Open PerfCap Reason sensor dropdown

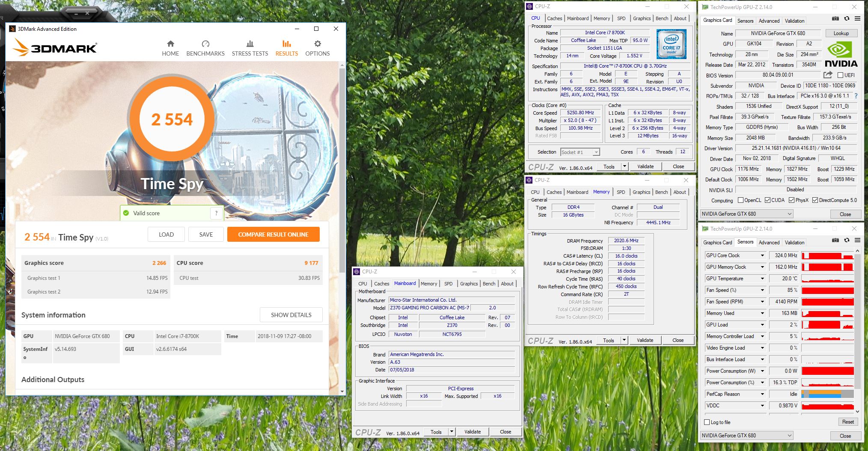pos(762,394)
